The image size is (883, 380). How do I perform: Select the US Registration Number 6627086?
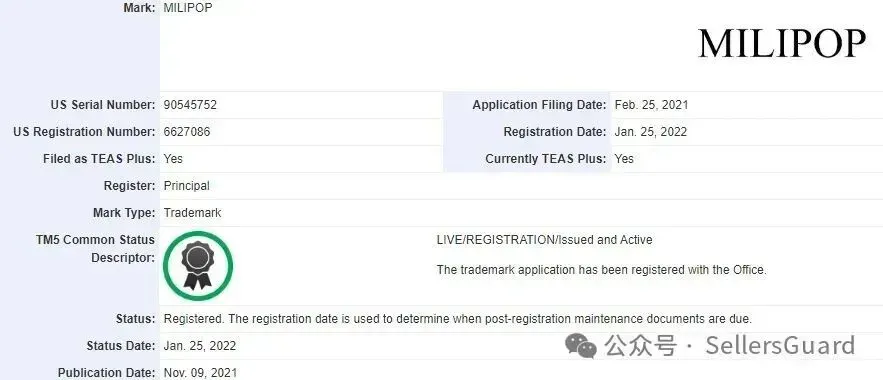click(x=187, y=132)
